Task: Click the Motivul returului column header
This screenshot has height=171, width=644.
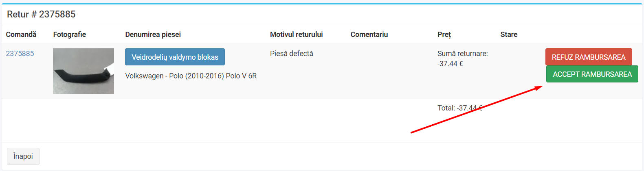Action: click(297, 35)
